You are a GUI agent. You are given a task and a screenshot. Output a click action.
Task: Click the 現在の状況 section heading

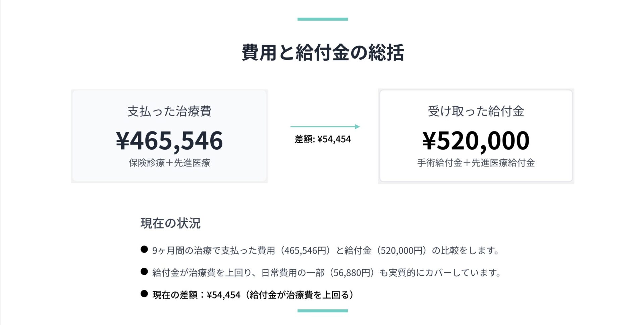tap(170, 223)
